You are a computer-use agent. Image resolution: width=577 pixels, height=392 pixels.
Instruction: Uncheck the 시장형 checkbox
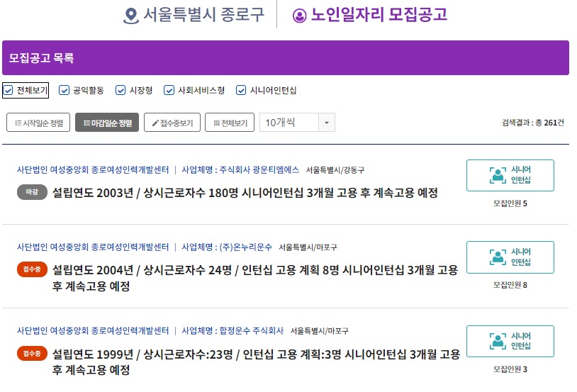click(121, 90)
